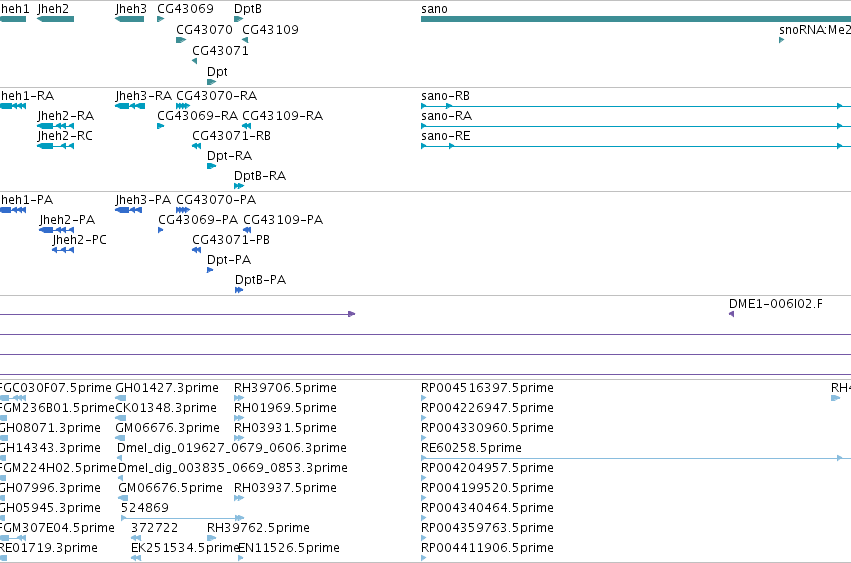Select EST RH39762.5prime
Viewport: 851px width, 563px height.
coord(258,528)
